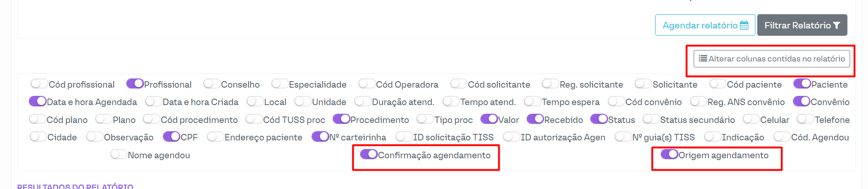This screenshot has height=189, width=868.
Task: Disable the Profissional column toggle
Action: point(135,84)
